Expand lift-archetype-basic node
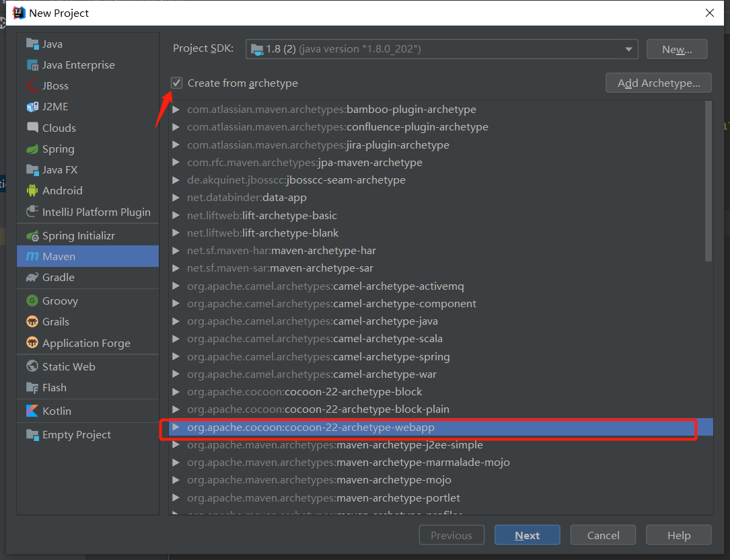730x560 pixels. pos(176,215)
